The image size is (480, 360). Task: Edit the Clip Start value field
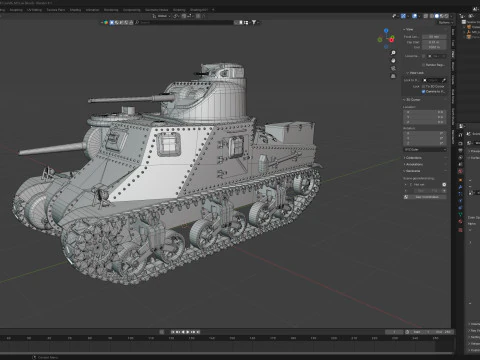434,42
